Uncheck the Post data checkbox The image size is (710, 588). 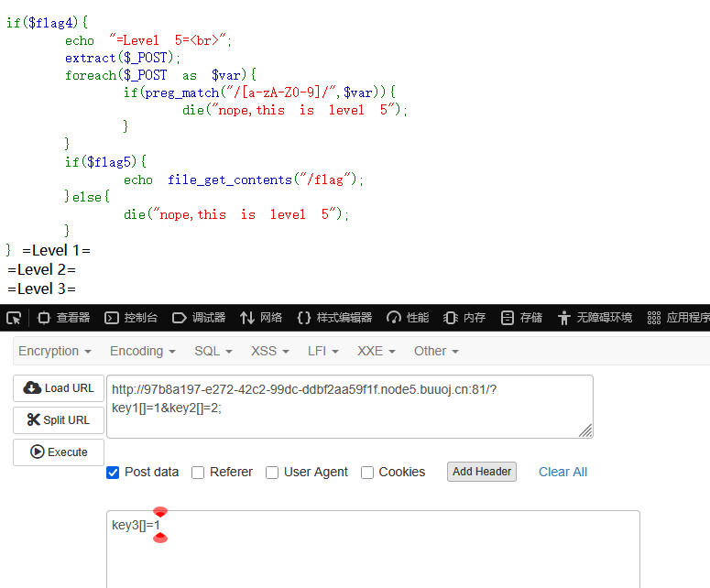(113, 473)
